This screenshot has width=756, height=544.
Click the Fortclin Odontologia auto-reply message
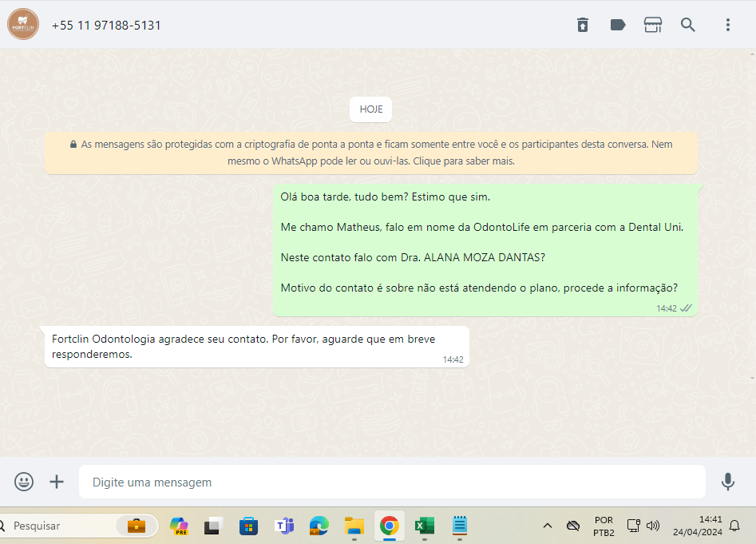coord(257,347)
